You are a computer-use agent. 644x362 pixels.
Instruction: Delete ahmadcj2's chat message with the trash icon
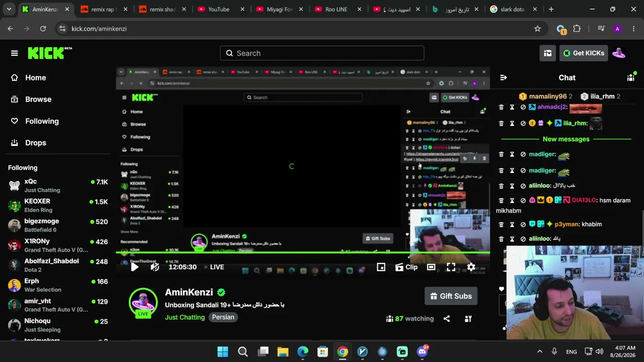click(501, 107)
